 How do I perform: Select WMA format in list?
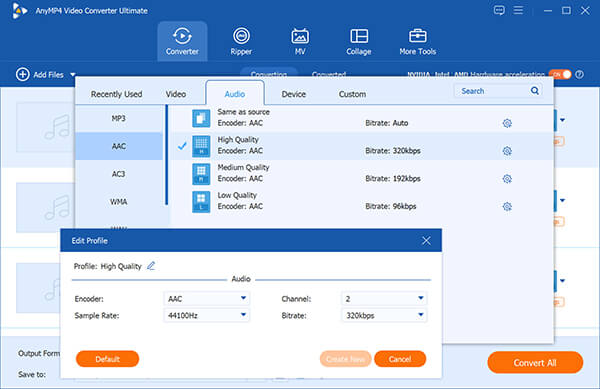119,202
